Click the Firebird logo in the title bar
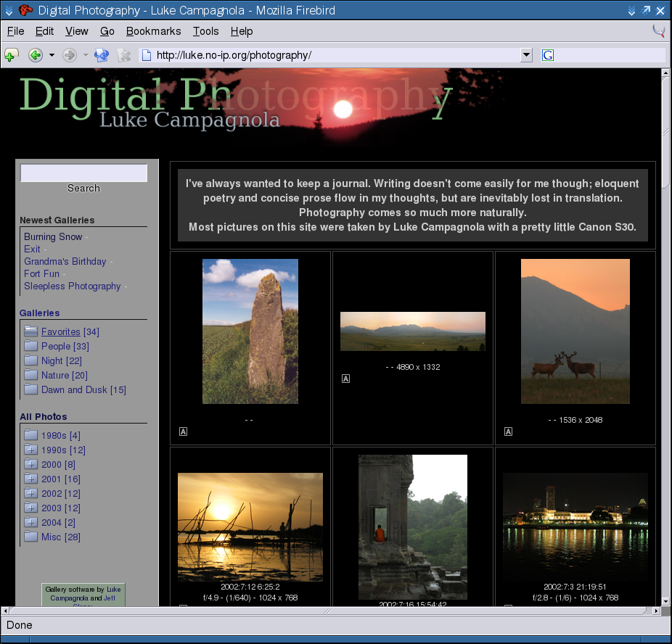The width and height of the screenshot is (672, 644). 25,10
